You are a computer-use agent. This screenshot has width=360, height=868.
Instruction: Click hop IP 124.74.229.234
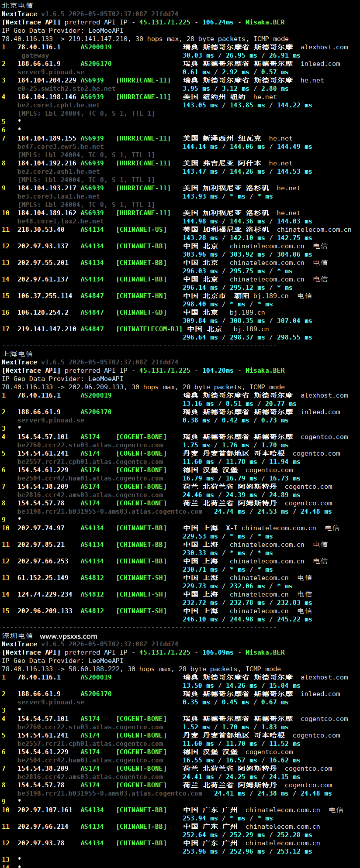(x=45, y=594)
